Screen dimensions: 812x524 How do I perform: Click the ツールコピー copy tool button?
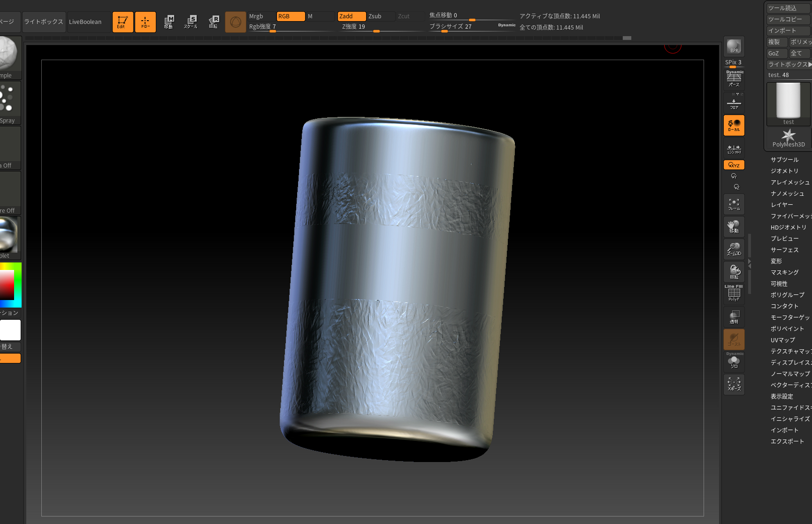tap(788, 19)
